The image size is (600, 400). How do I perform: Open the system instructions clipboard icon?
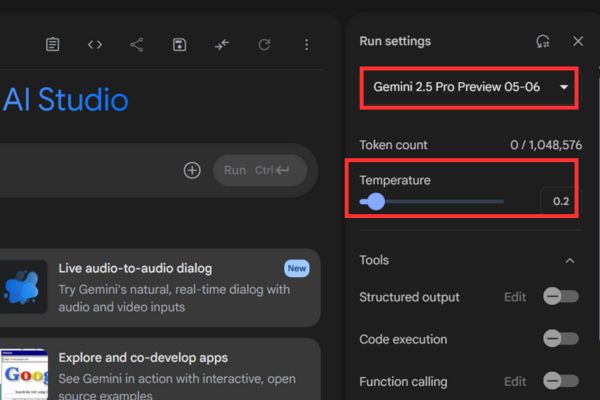(52, 44)
